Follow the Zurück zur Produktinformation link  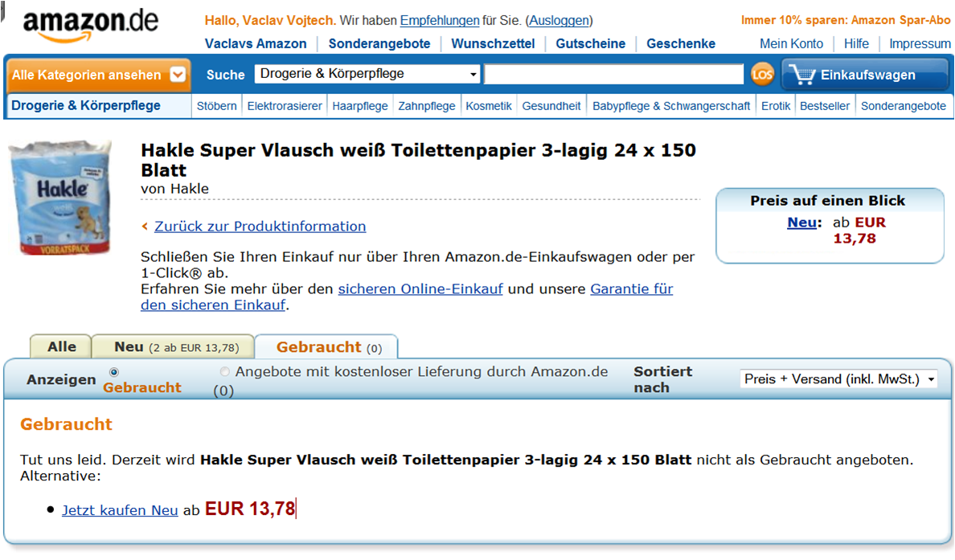tap(260, 227)
